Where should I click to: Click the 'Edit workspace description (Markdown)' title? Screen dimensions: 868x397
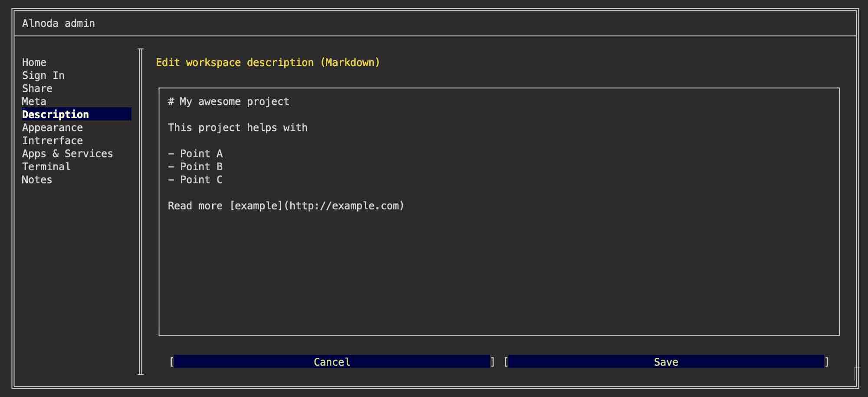click(268, 63)
